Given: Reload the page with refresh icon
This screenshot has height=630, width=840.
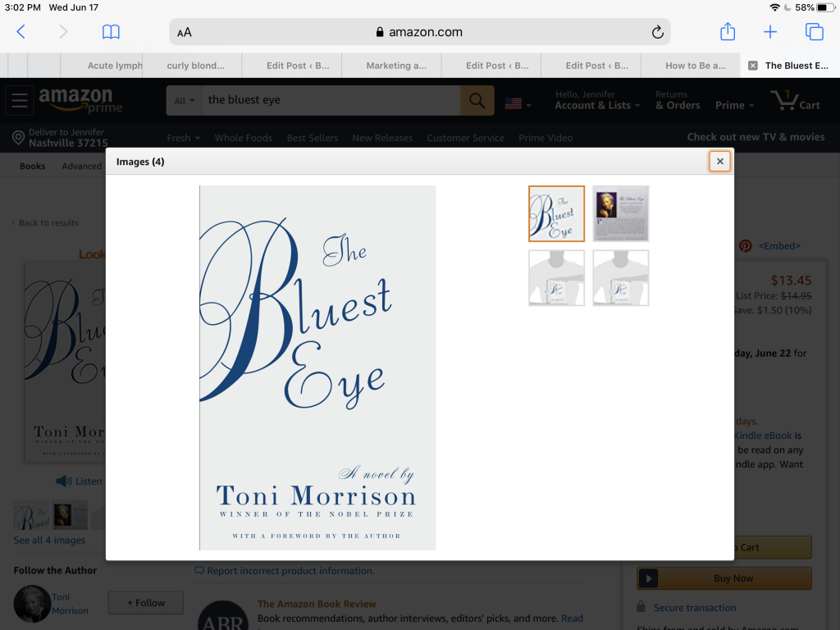Looking at the screenshot, I should tap(657, 32).
